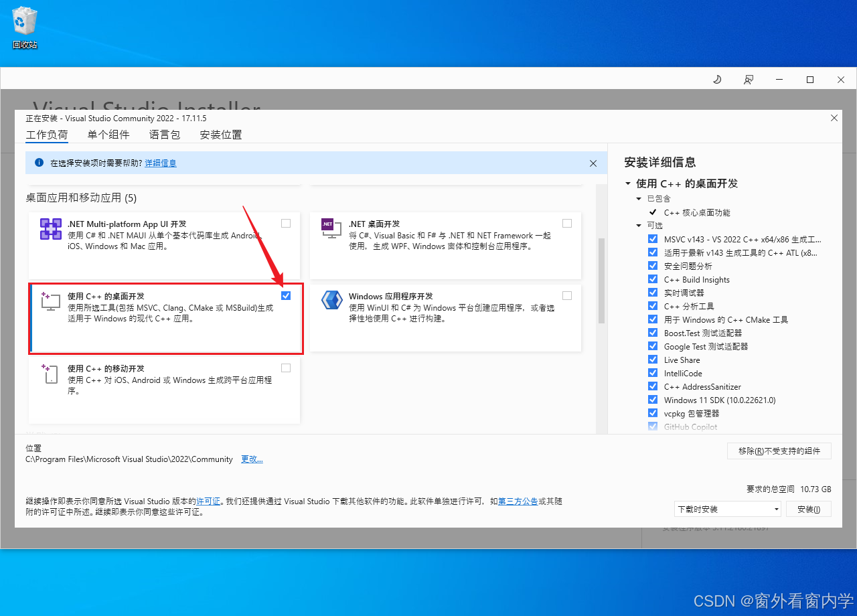Click the 桌面应用和移动应用 (5) heading
Screen dimensions: 857x616
(81, 198)
